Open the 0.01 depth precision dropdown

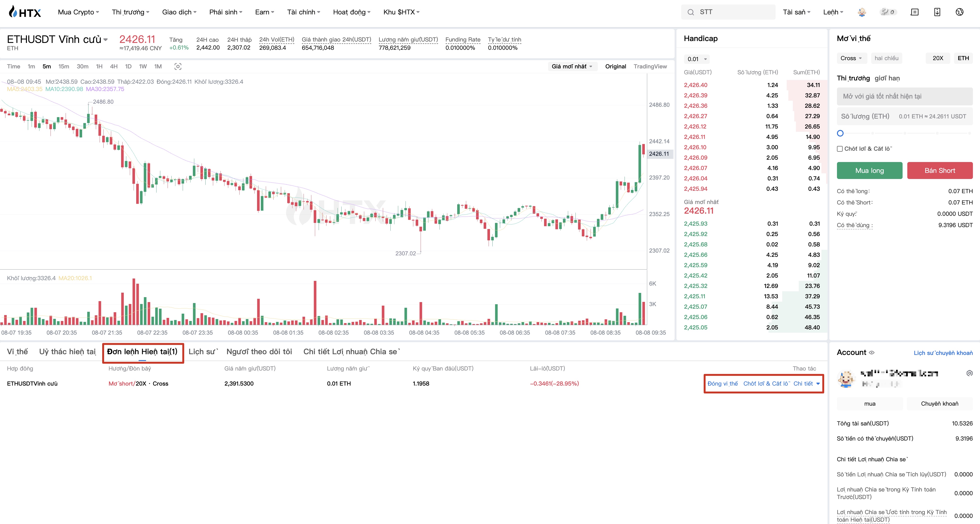point(697,59)
